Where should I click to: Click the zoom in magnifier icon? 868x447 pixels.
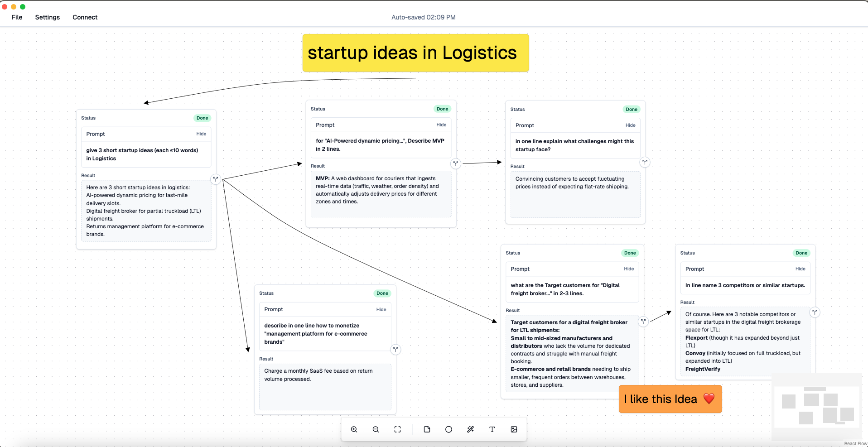point(354,429)
